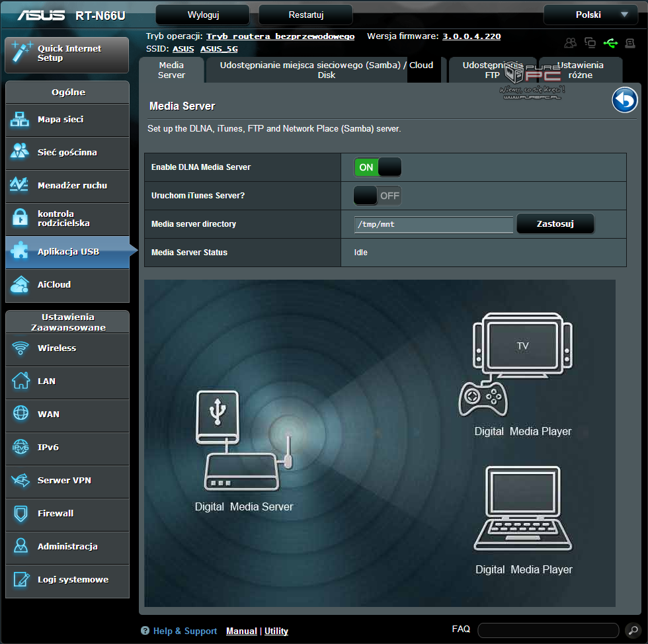Select AiCloud menu entry

point(67,285)
